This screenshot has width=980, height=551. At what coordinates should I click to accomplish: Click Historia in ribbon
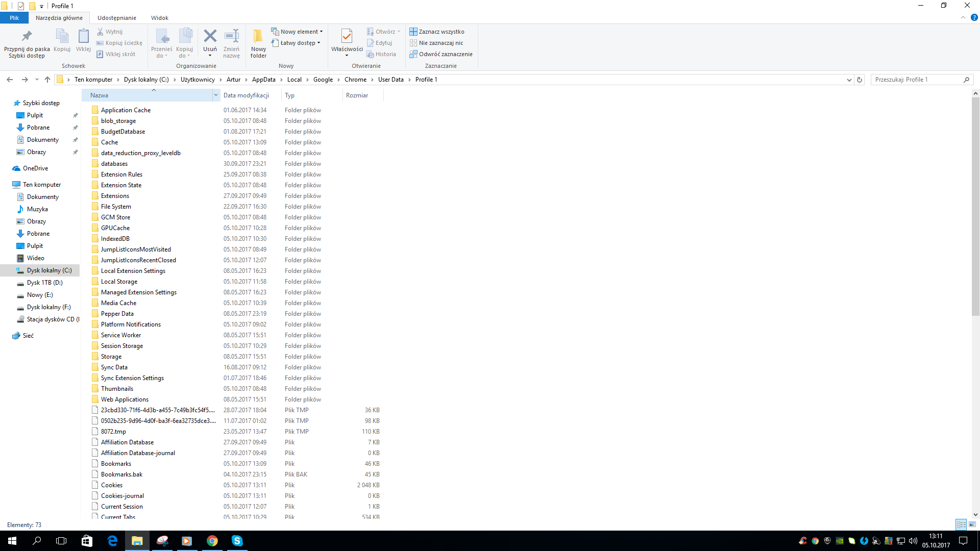[381, 54]
